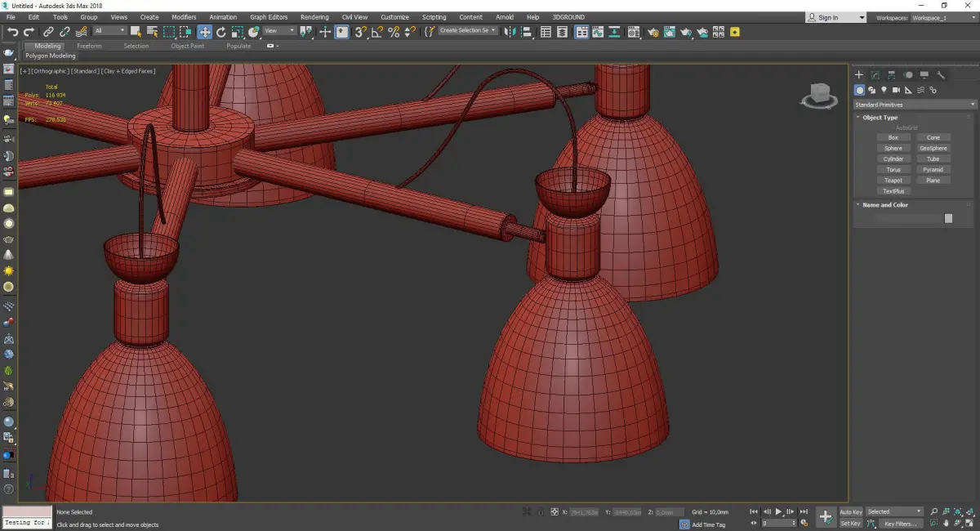
Task: Toggle the Angle Snap button
Action: pyautogui.click(x=376, y=32)
